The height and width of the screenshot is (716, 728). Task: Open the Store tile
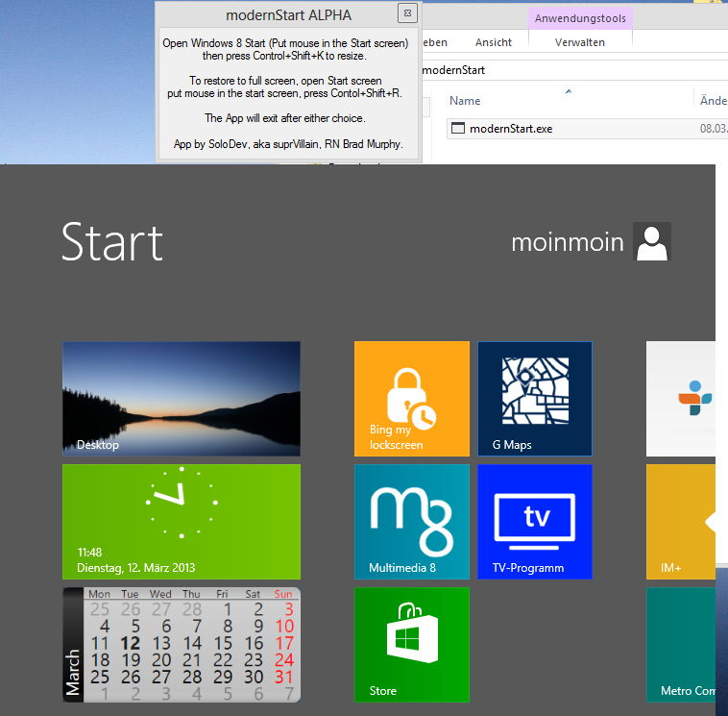tap(411, 645)
